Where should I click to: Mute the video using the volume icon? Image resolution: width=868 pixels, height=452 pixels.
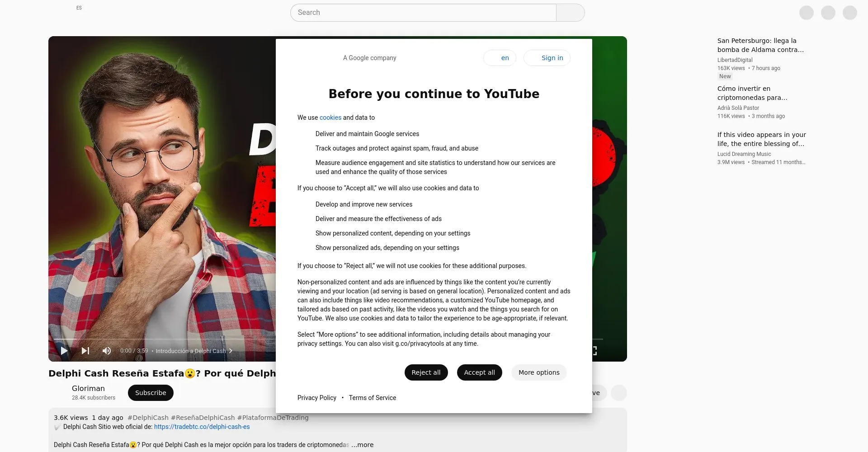107,351
